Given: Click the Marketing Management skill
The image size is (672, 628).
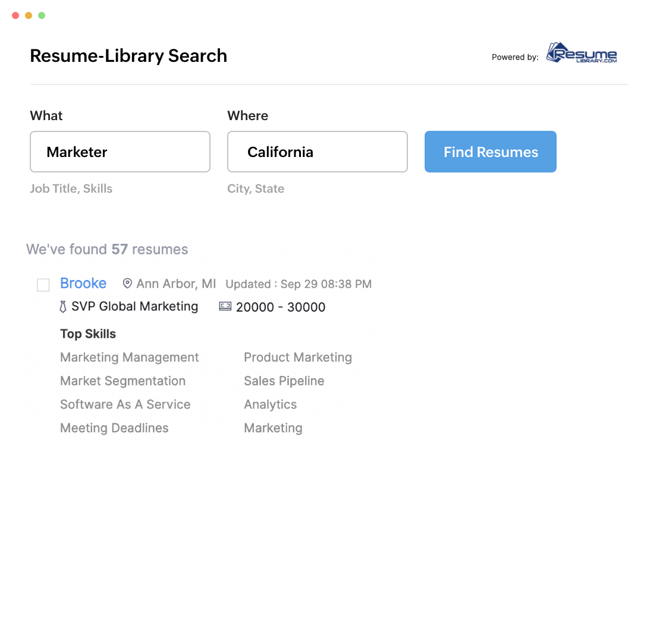Looking at the screenshot, I should pyautogui.click(x=130, y=357).
